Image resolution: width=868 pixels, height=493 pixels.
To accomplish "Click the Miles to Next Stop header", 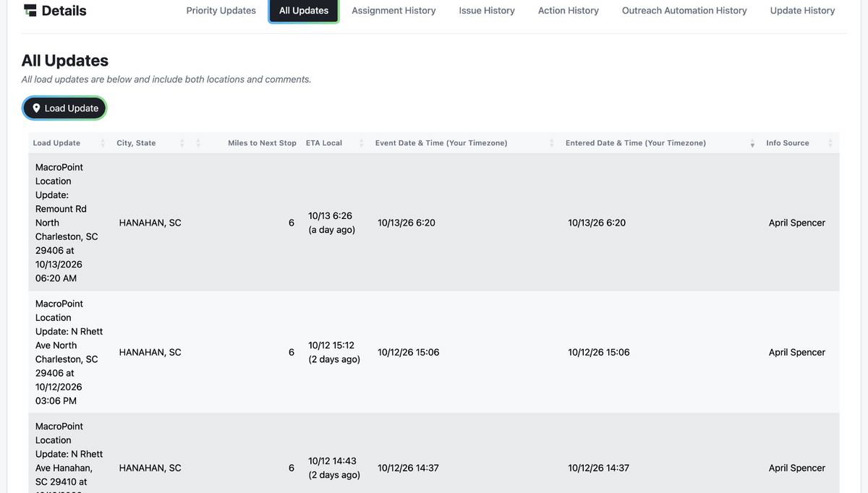I will (x=262, y=143).
